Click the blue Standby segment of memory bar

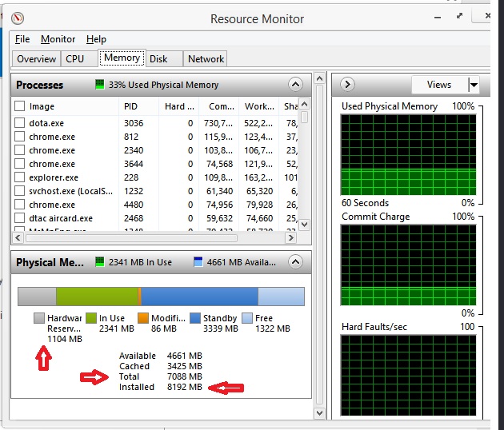[x=200, y=297]
